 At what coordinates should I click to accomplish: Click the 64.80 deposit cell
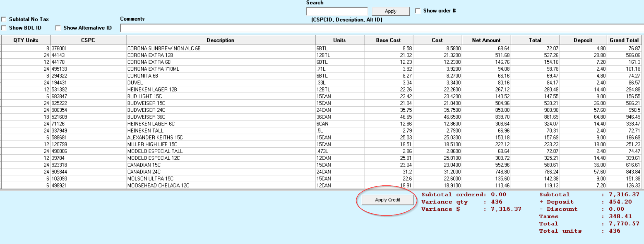point(583,117)
